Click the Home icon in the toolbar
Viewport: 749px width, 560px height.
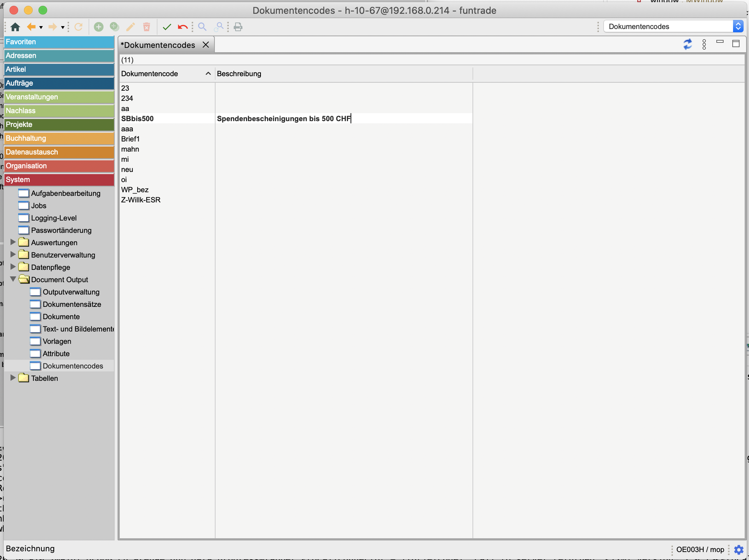pos(15,27)
